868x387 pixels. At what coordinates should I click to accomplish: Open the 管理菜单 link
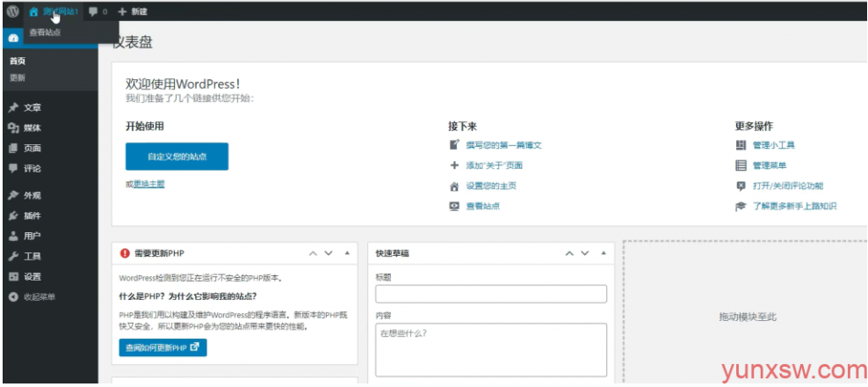[x=770, y=165]
